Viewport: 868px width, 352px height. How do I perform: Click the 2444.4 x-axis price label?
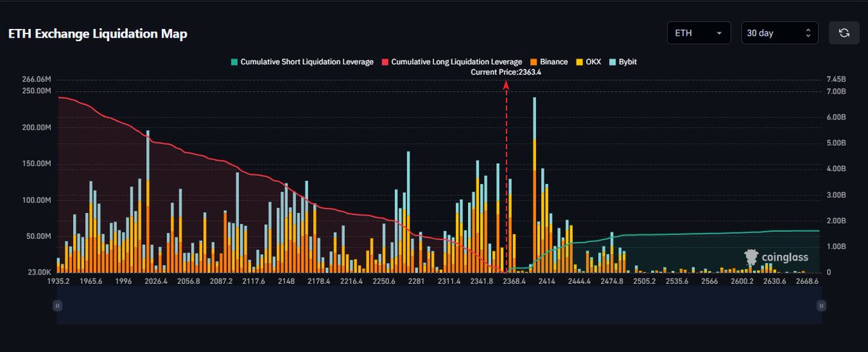(579, 281)
